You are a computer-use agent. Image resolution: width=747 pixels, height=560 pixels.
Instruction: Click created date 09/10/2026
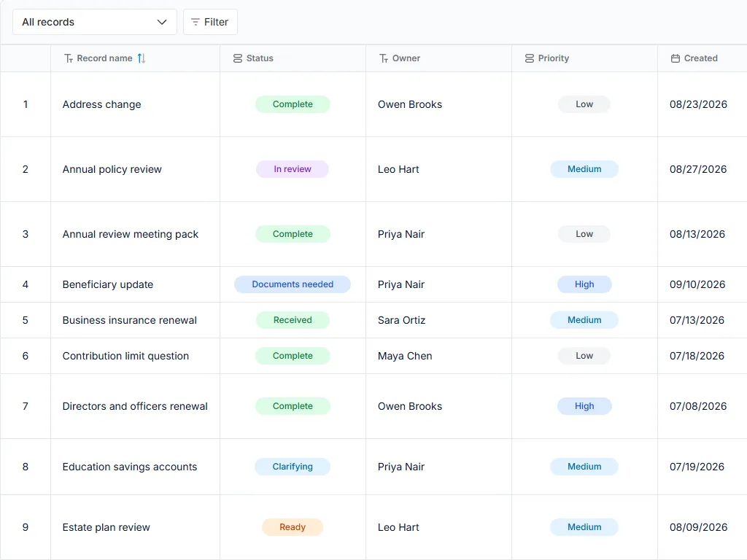pyautogui.click(x=697, y=284)
